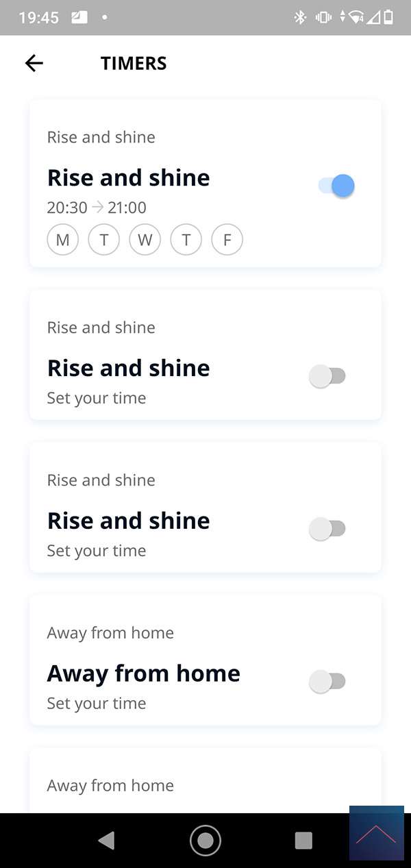The width and height of the screenshot is (411, 868).
Task: Select Wednesday day circle
Action: point(145,240)
